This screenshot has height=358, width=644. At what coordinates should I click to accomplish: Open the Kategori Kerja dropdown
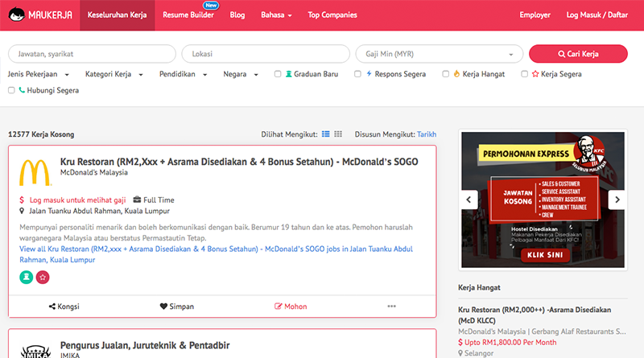coord(114,74)
